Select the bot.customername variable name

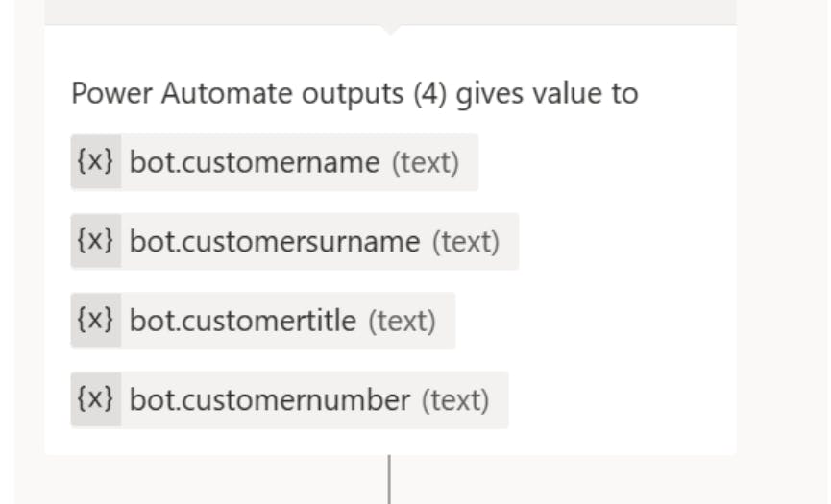click(x=255, y=162)
